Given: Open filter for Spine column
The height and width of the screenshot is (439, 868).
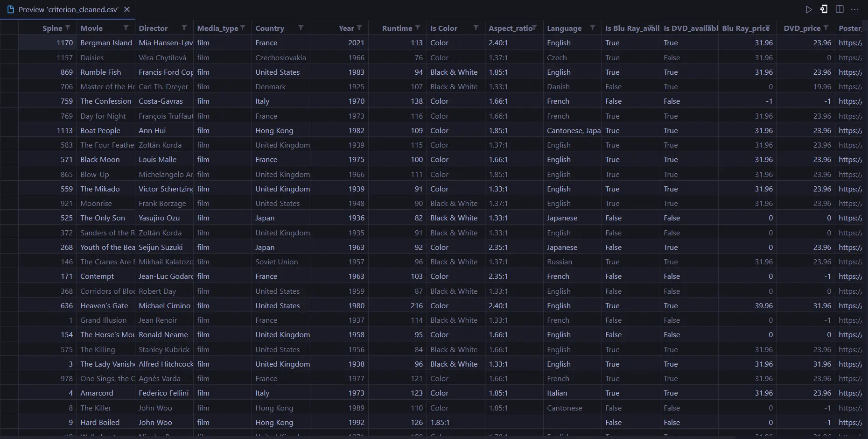Looking at the screenshot, I should pyautogui.click(x=68, y=28).
